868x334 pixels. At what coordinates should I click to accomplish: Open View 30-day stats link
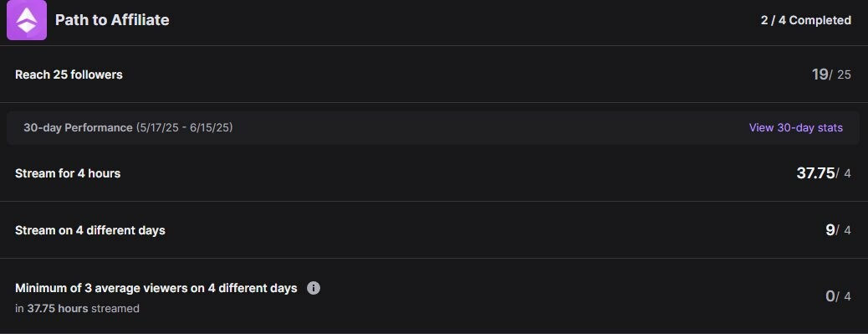tap(795, 127)
